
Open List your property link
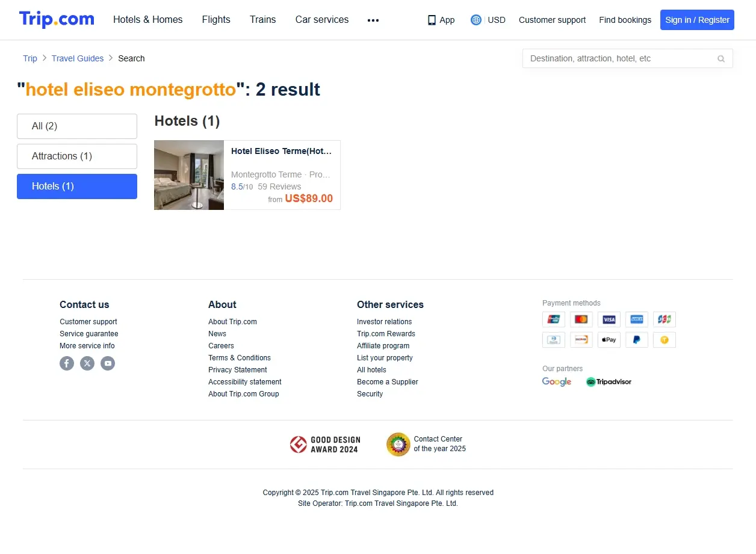[x=385, y=358]
